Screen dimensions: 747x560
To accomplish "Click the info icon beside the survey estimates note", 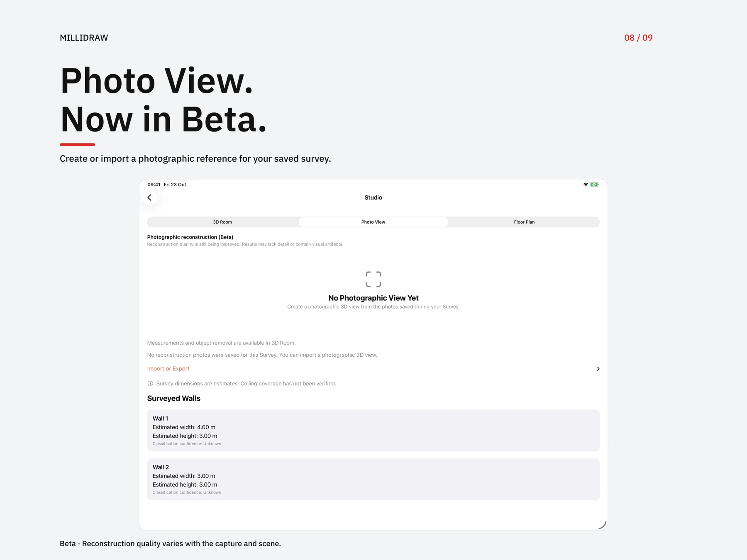I will click(150, 384).
